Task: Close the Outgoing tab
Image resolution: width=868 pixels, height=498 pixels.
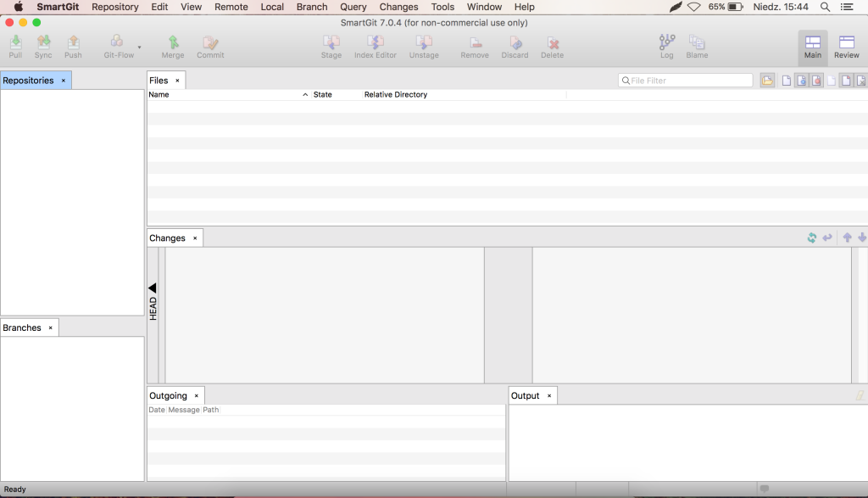Action: 197,396
